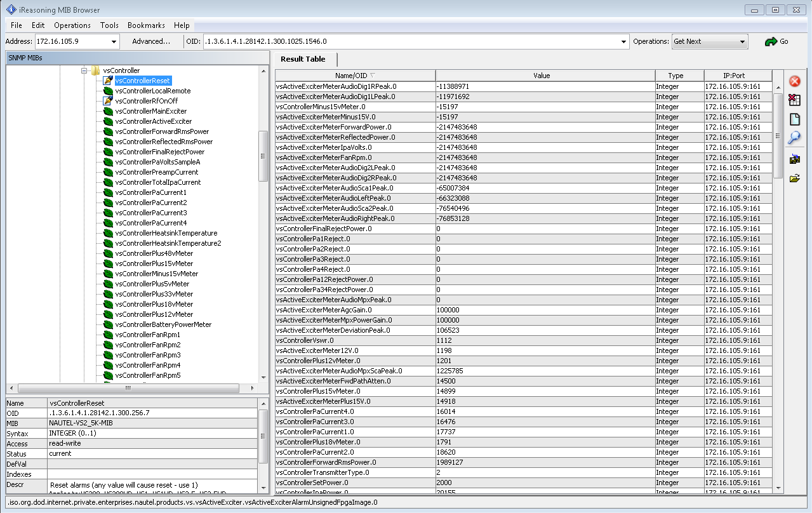
Task: Click the pencil icon beside vsControllerRfOnOff
Action: pyautogui.click(x=107, y=101)
